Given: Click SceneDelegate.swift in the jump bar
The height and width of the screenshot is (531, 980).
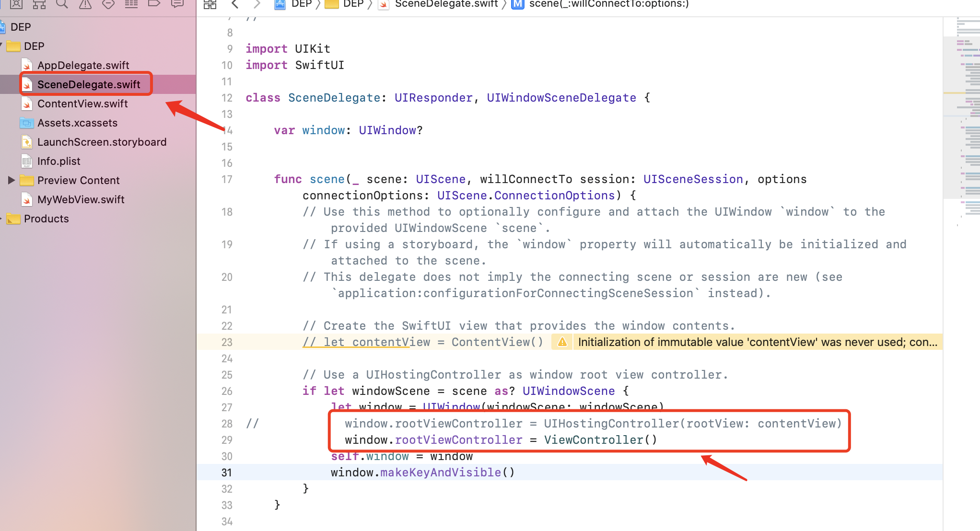Looking at the screenshot, I should (446, 4).
